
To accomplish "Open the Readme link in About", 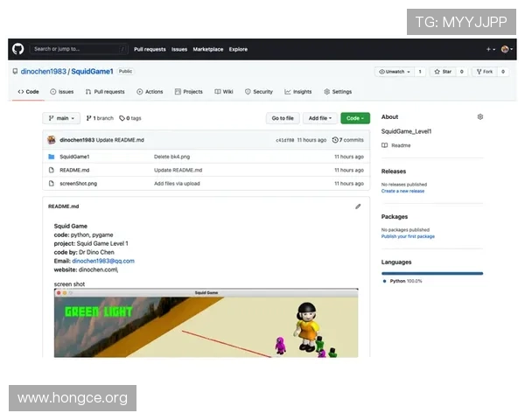I will (x=401, y=145).
